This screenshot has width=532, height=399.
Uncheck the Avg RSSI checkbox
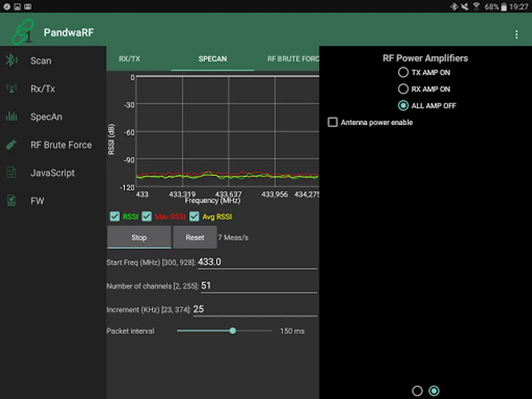(194, 216)
